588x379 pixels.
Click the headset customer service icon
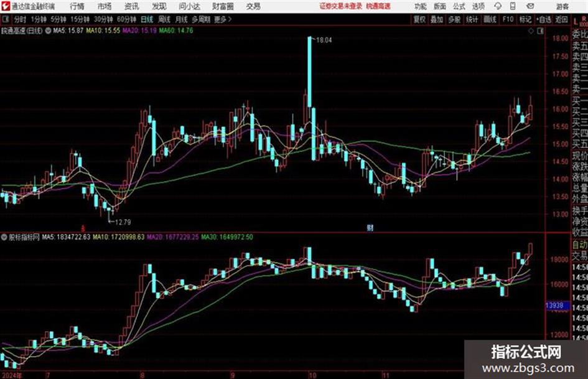pyautogui.click(x=498, y=6)
